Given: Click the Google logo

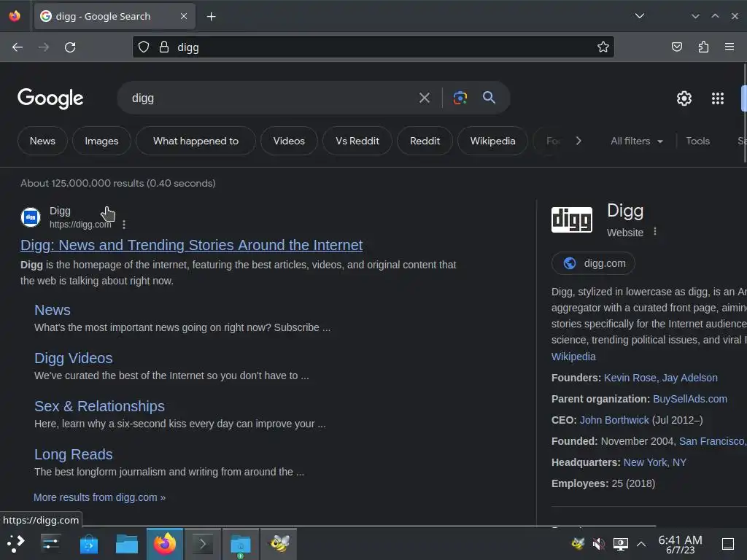Looking at the screenshot, I should (x=50, y=98).
